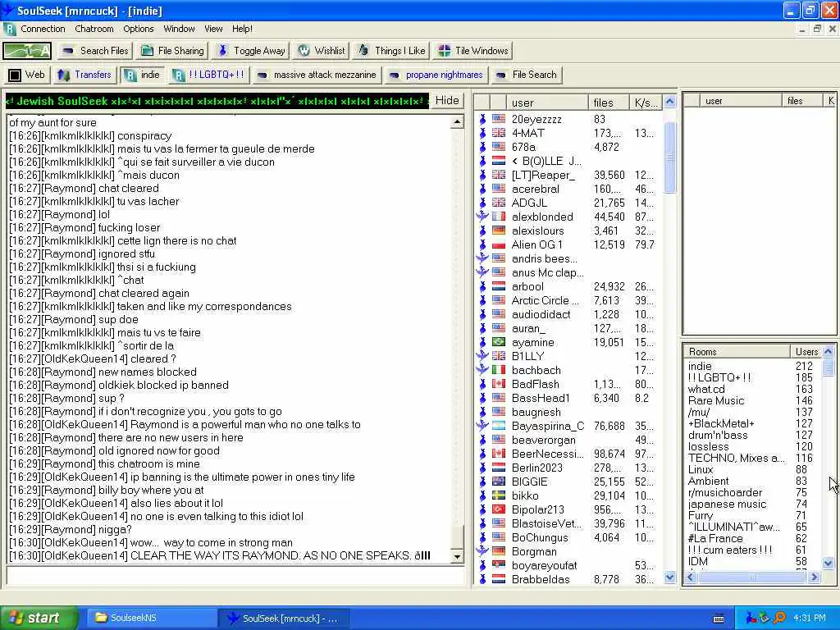Click status icon next to andris bees
The image size is (840, 630).
pyautogui.click(x=482, y=258)
